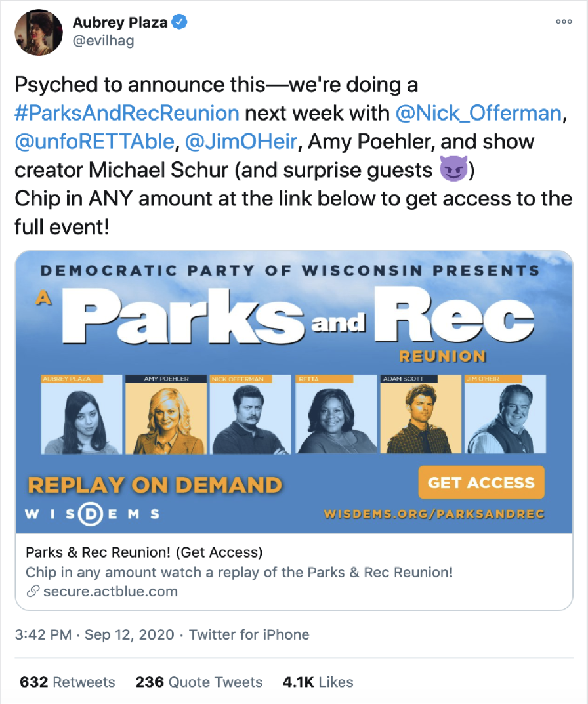
Task: Click the 3:42 PM Sep 12 timestamp
Action: point(94,634)
